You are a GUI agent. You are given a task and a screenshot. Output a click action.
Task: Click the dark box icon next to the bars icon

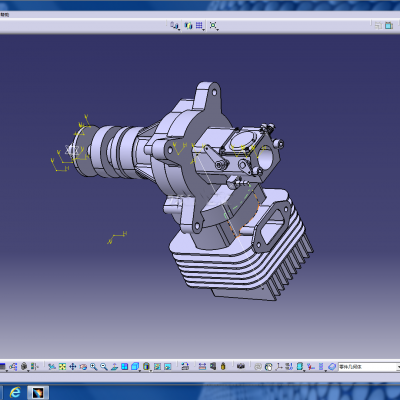pos(213,367)
